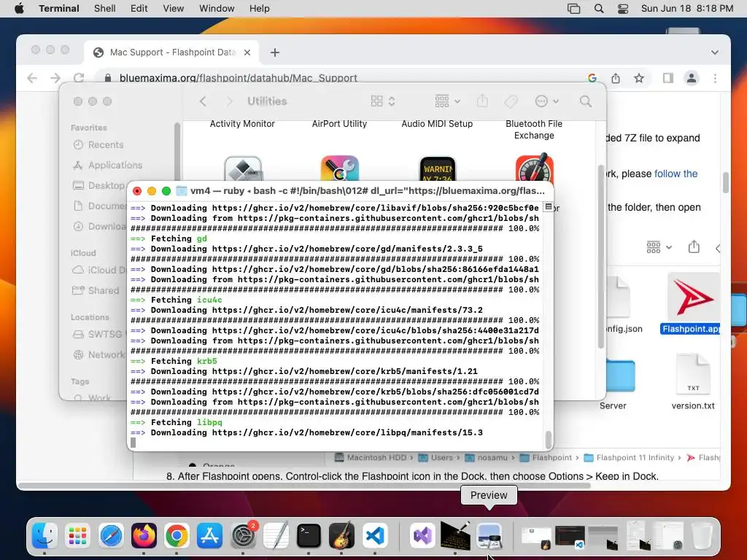Viewport: 747px width, 560px height.
Task: Open the Help menu
Action: 259,9
